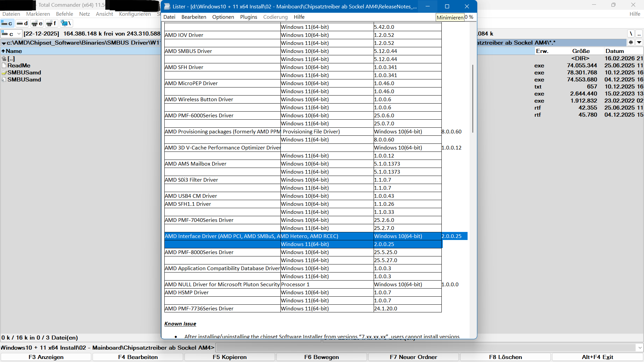644x362 pixels.
Task: Open left panel drive dropdown showing c
Action: click(x=11, y=34)
